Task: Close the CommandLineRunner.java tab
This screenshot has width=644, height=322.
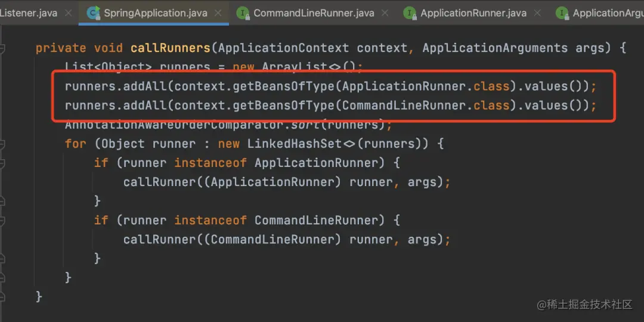Action: (385, 13)
